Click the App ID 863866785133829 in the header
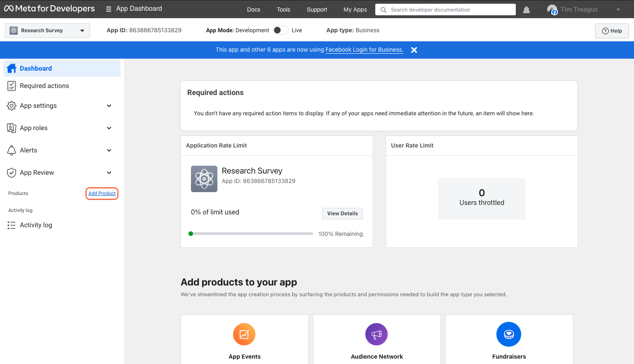 (x=144, y=30)
